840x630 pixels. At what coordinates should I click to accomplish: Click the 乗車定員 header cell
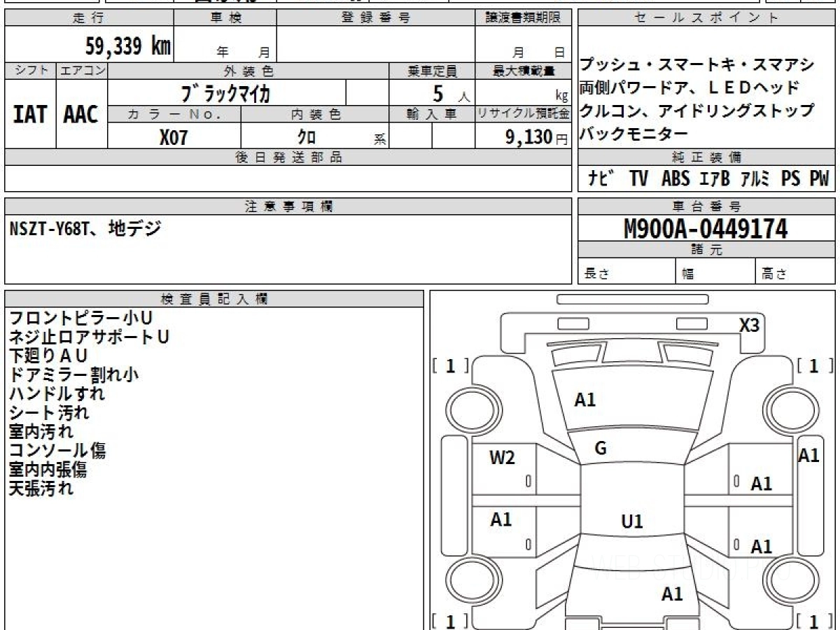pyautogui.click(x=432, y=71)
